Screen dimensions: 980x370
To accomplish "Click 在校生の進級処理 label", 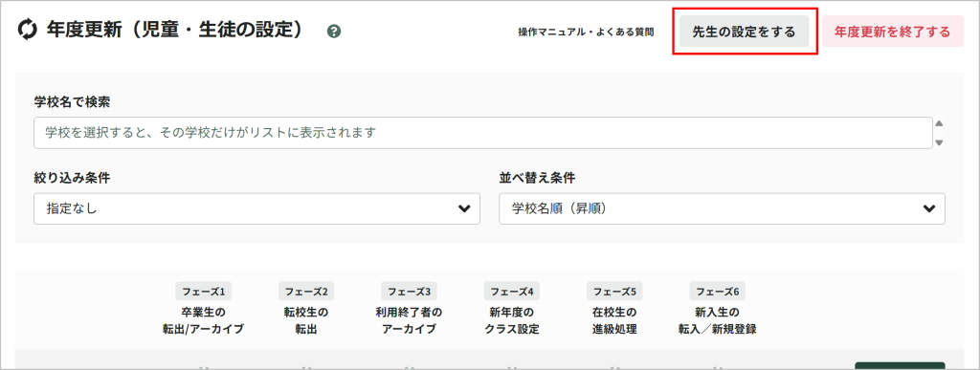I will [614, 320].
